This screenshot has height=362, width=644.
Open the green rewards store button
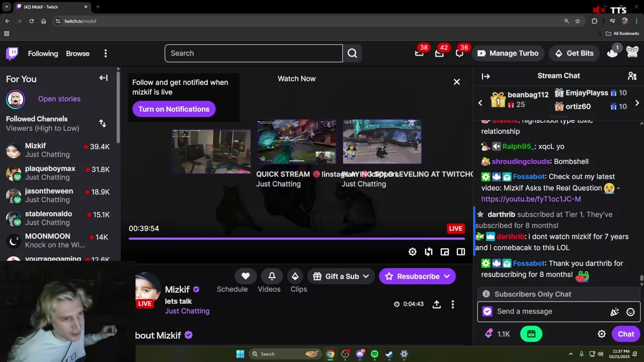(x=531, y=334)
